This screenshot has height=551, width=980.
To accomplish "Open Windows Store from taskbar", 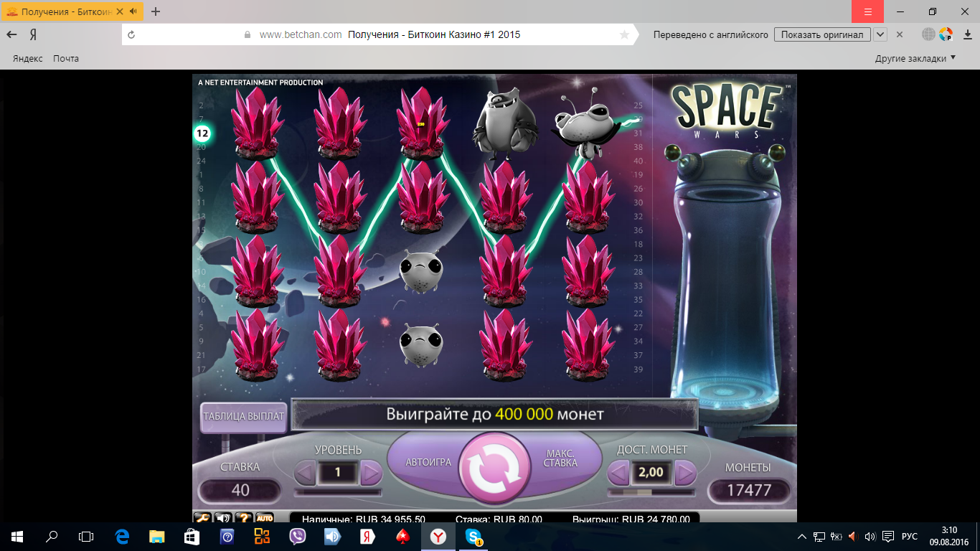I will (192, 536).
